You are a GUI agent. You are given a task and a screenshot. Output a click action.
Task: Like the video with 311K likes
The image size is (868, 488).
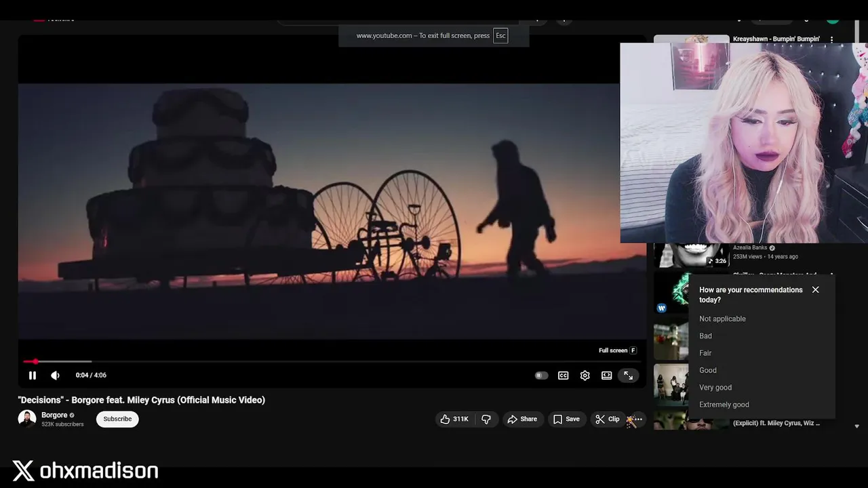(454, 419)
